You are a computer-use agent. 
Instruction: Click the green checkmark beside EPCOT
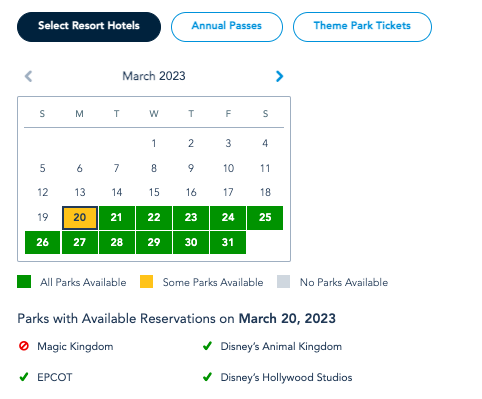pos(24,377)
